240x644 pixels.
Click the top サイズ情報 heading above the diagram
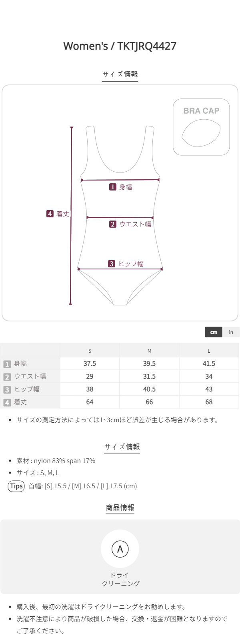120,74
